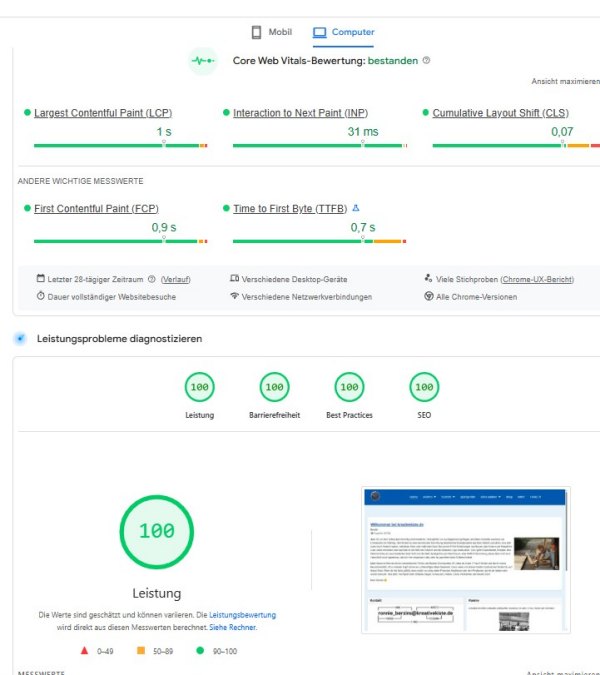Click the stopwatch icon beside 'Dauer vollständiger Websitebesuche'
The image size is (600, 675).
pos(41,296)
